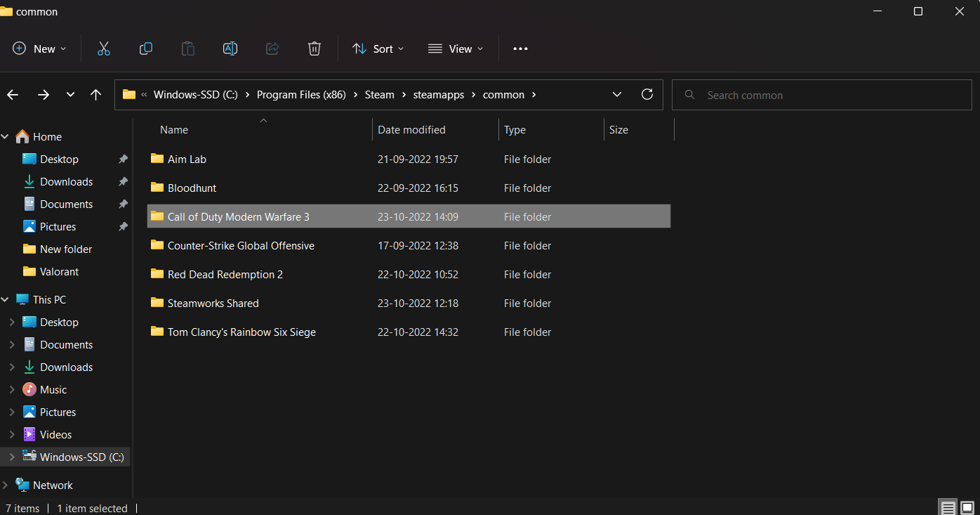Click Windows-SSD (C:) breadcrumb segment
The height and width of the screenshot is (515, 980).
(x=196, y=95)
